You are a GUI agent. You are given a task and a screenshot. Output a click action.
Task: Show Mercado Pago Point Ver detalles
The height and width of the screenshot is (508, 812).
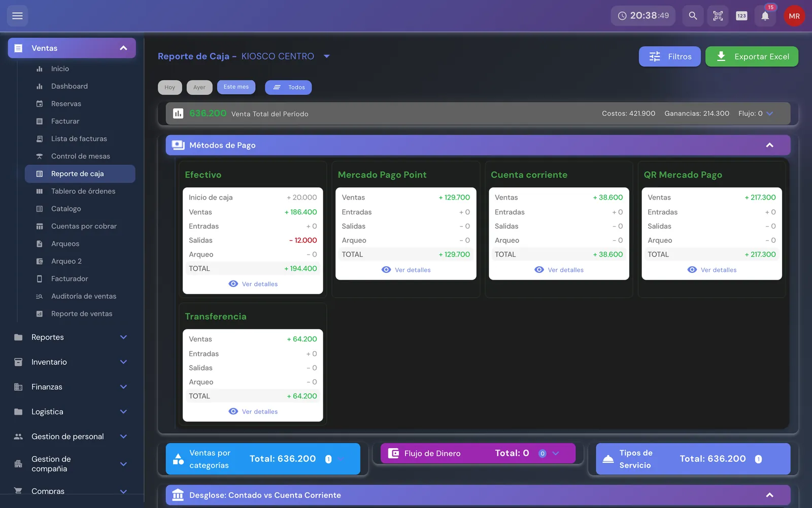[x=406, y=270]
